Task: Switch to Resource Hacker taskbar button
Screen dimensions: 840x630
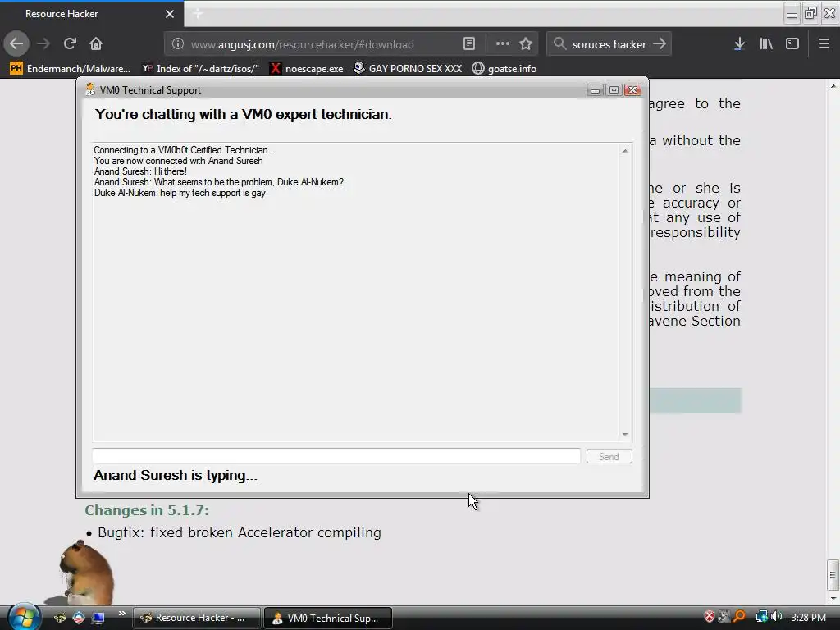Action: [x=197, y=618]
